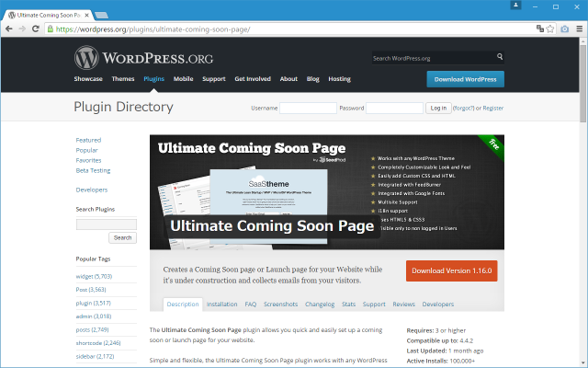Click Download Version 1.16.0 button
The height and width of the screenshot is (368, 588).
click(452, 270)
